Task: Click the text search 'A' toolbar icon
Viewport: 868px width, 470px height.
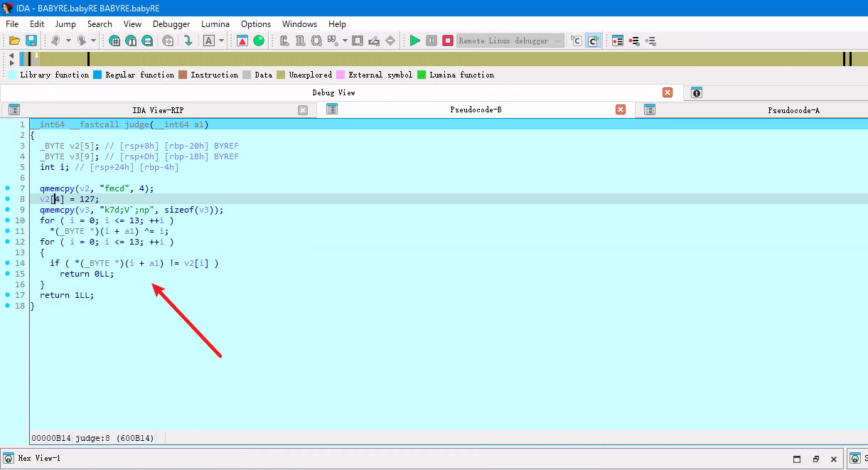Action: [209, 41]
